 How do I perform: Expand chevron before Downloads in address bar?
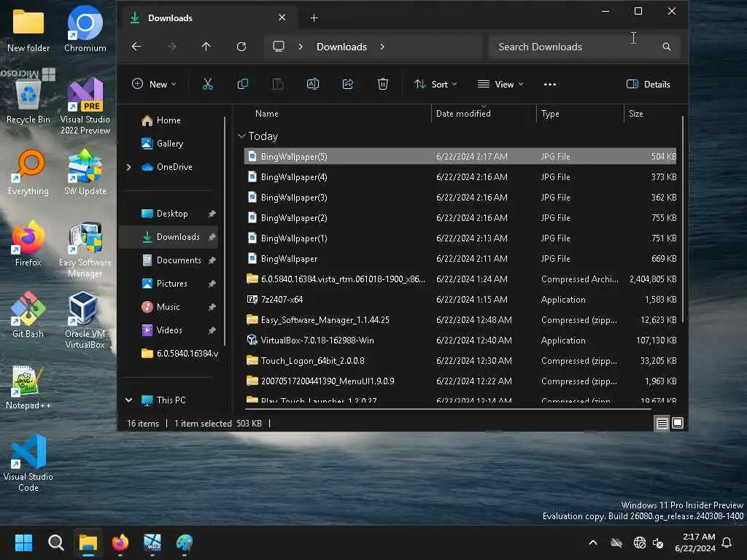(300, 47)
